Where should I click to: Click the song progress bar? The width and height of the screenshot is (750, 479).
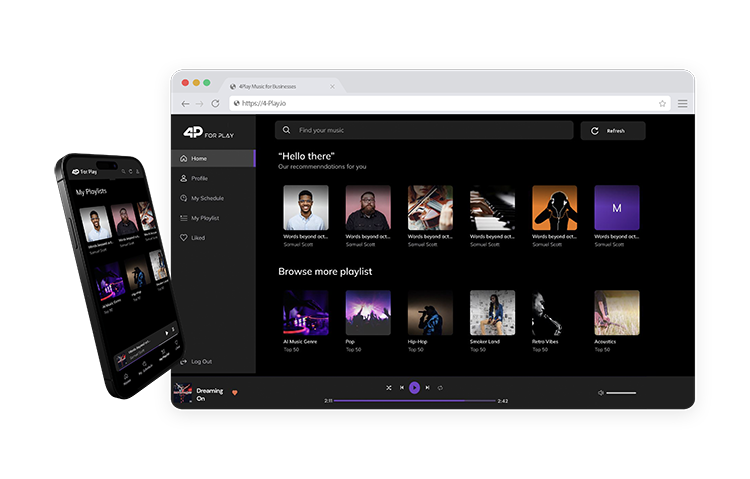tap(415, 401)
